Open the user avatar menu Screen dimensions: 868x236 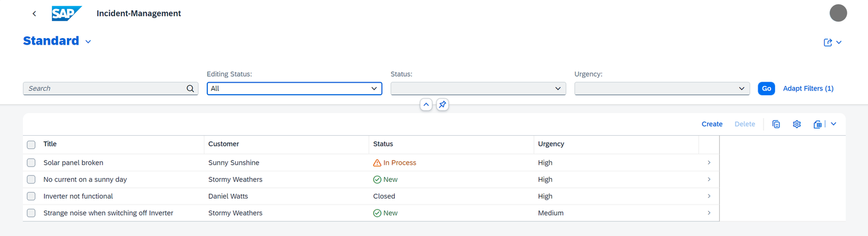[838, 13]
